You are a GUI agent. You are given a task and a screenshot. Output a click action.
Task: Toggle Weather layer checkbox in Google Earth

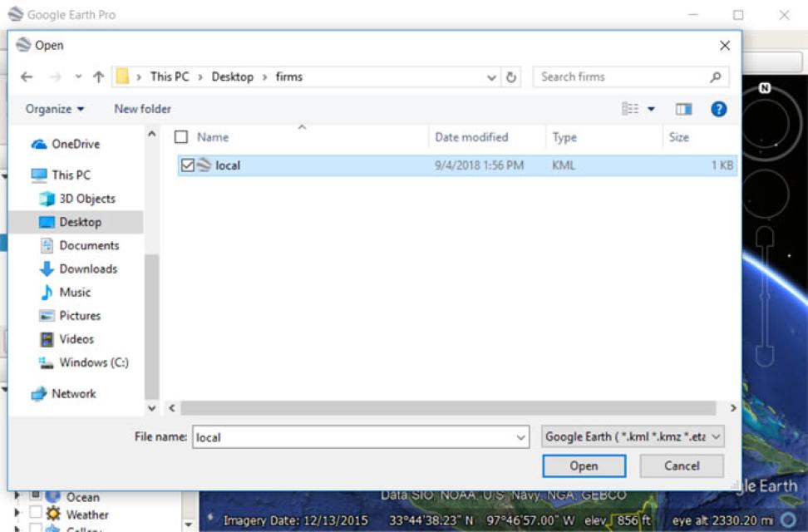[x=35, y=512]
